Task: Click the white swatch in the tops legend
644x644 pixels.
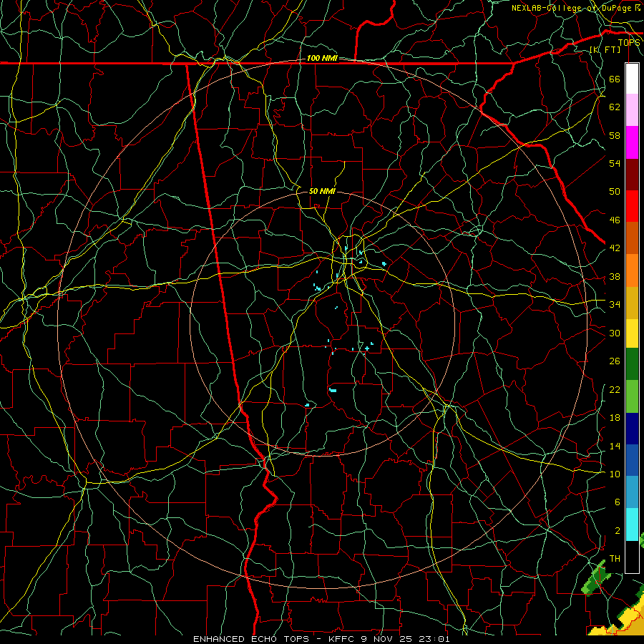Action: pos(632,79)
